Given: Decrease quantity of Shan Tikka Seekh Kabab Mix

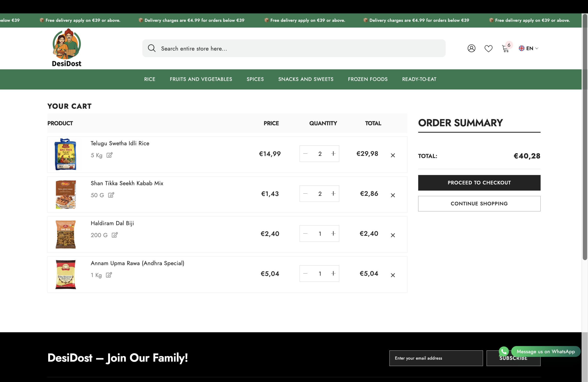Looking at the screenshot, I should 305,194.
